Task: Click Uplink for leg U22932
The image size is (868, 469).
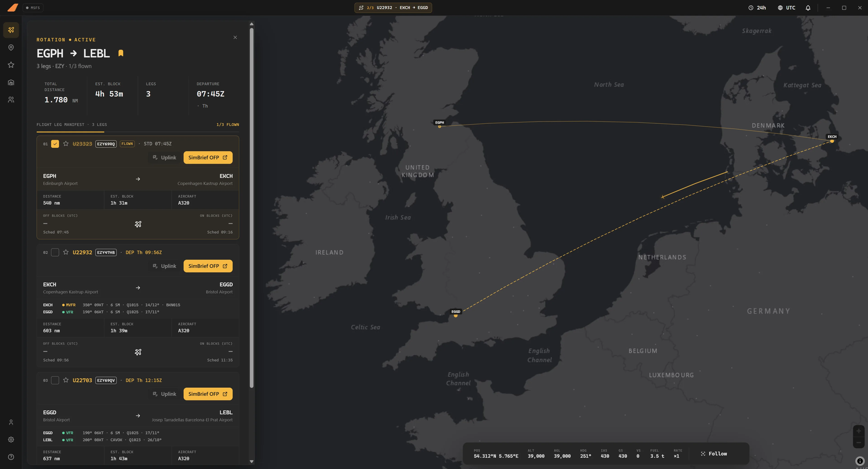Action: click(x=164, y=266)
